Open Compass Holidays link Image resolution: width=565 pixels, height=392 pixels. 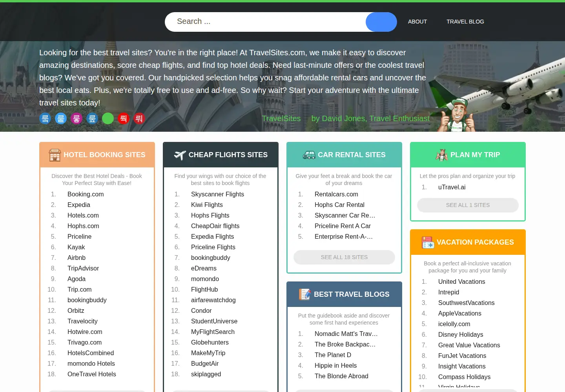click(464, 377)
